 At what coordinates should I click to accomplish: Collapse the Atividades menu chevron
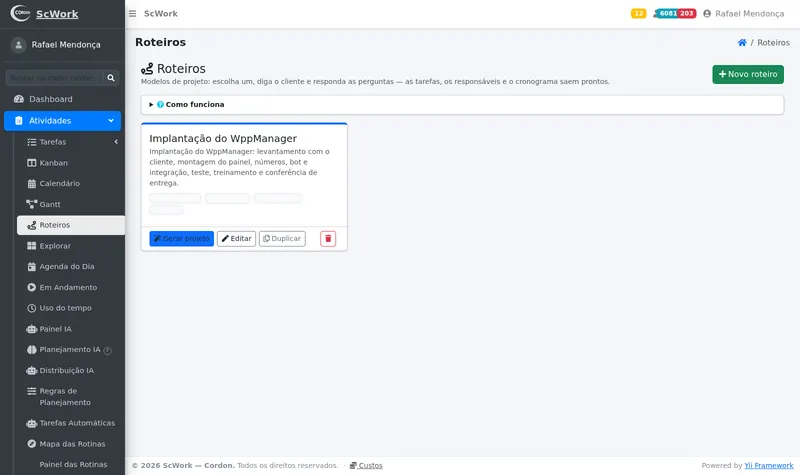point(111,121)
